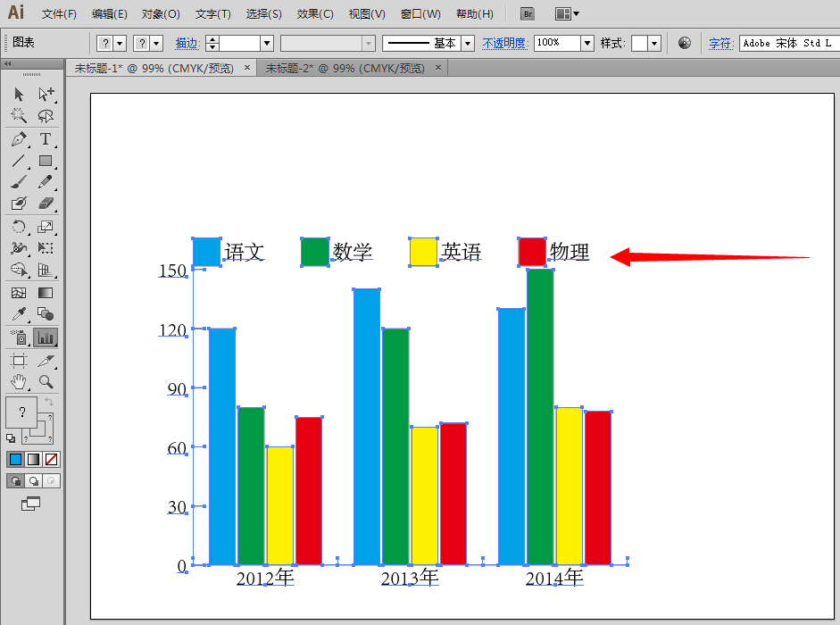Set Gradient mode swatch
This screenshot has width=840, height=625.
tap(33, 459)
